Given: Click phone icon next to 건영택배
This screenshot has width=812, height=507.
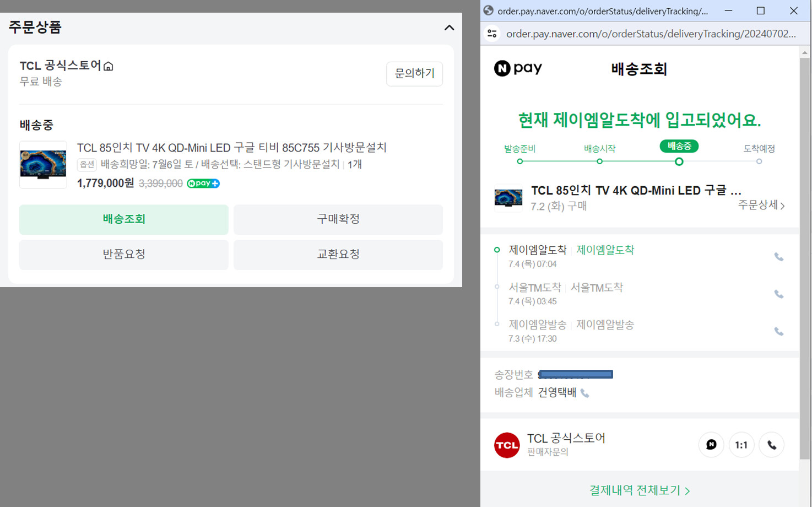Looking at the screenshot, I should 585,393.
